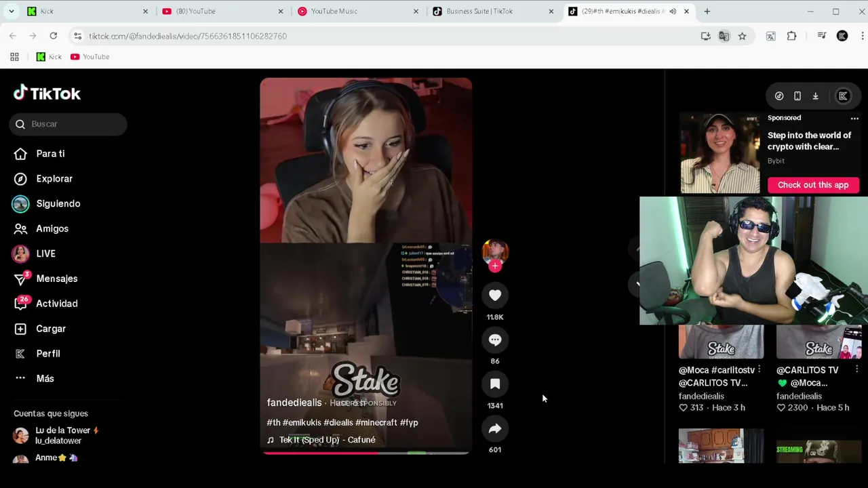This screenshot has width=868, height=488.
Task: Click the TikTok coins icon top right
Action: coord(779,96)
